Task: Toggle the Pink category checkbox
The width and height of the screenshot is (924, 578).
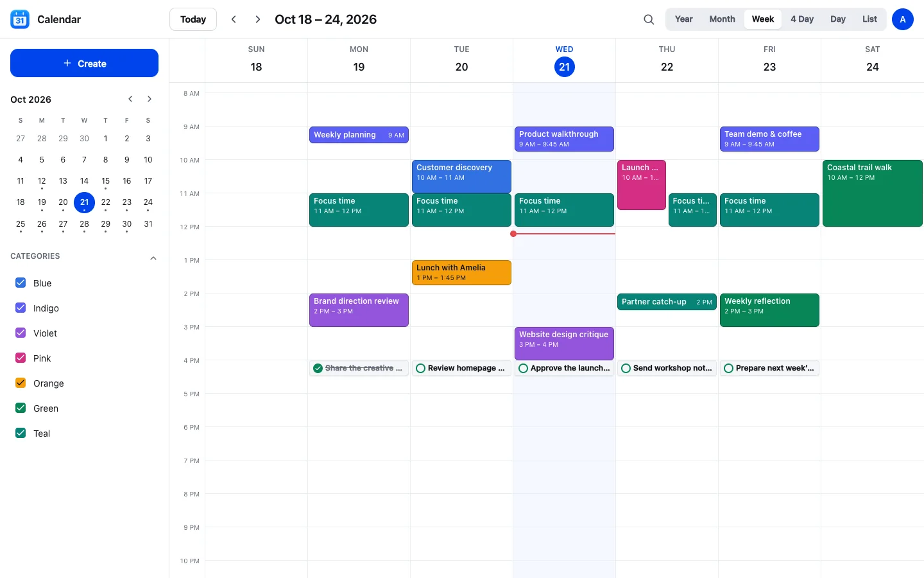Action: [x=21, y=358]
